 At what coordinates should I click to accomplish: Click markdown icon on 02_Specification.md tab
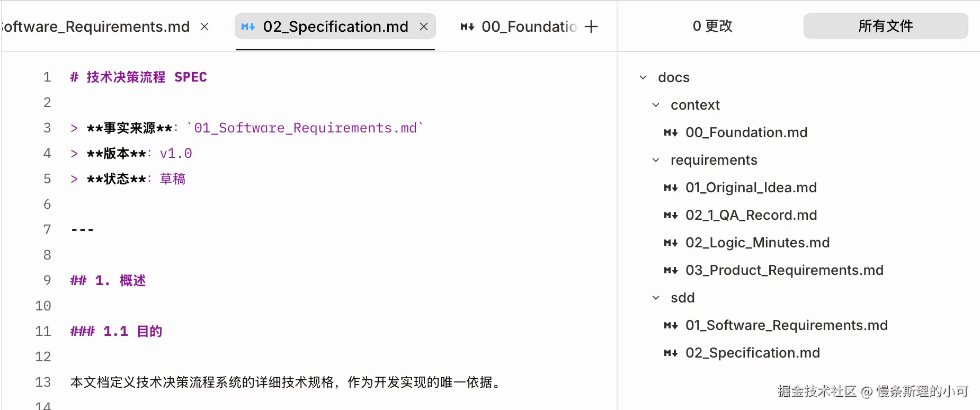pos(248,26)
